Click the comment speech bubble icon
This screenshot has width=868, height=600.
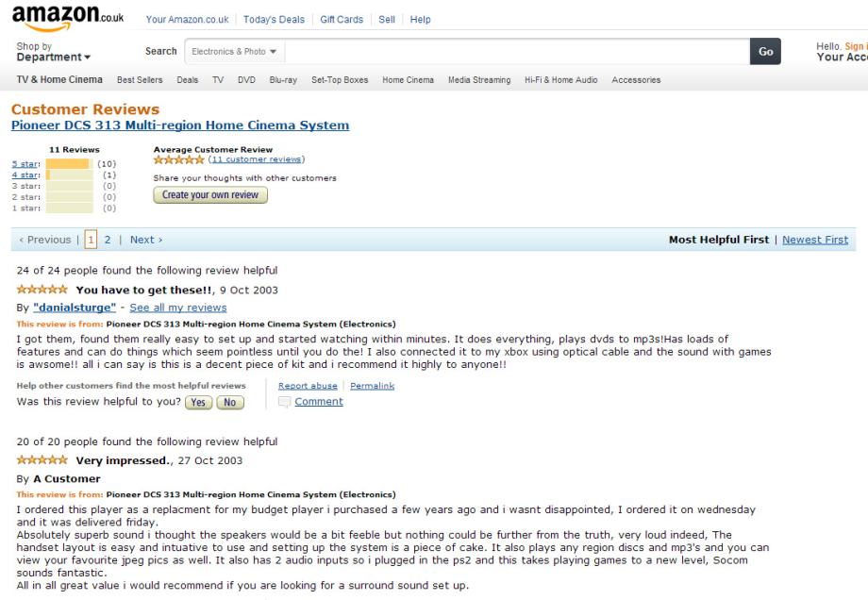(284, 402)
